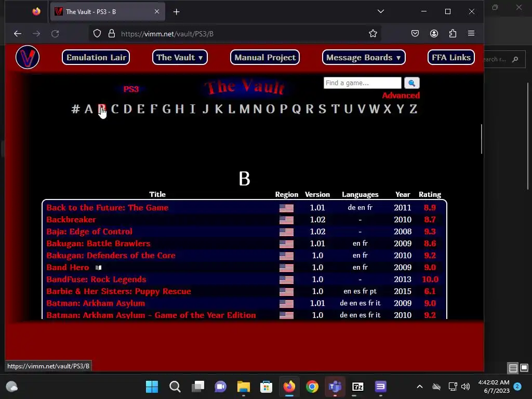
Task: Click the page vertical scrollbar thumb
Action: click(482, 139)
